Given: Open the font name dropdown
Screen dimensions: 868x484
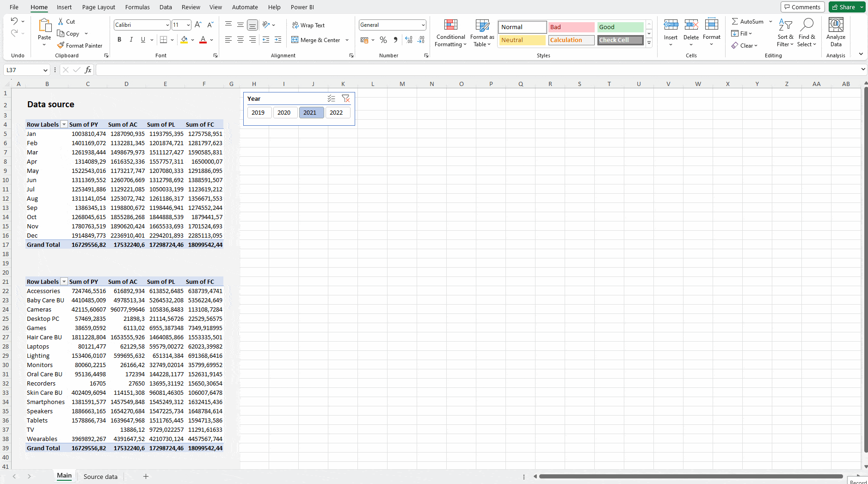Looking at the screenshot, I should [167, 25].
